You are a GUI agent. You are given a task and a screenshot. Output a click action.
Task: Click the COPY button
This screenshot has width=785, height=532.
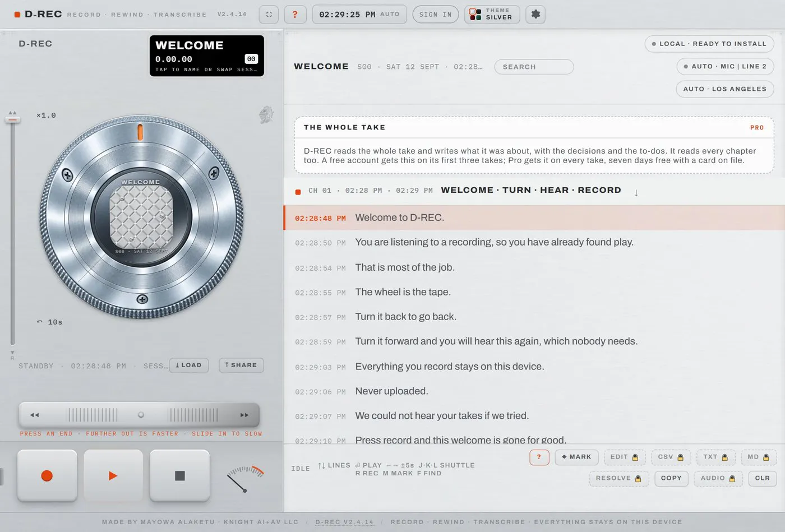pyautogui.click(x=671, y=478)
